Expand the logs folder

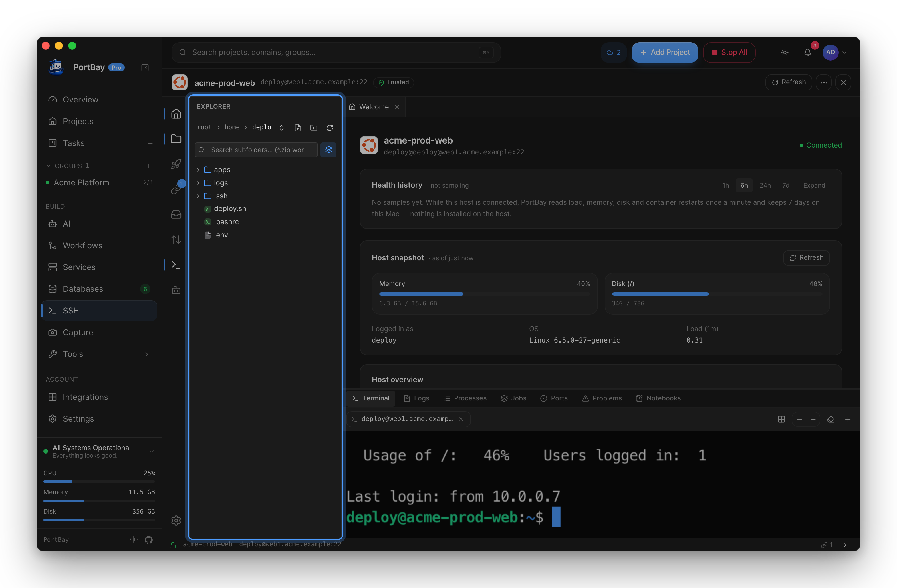point(198,183)
